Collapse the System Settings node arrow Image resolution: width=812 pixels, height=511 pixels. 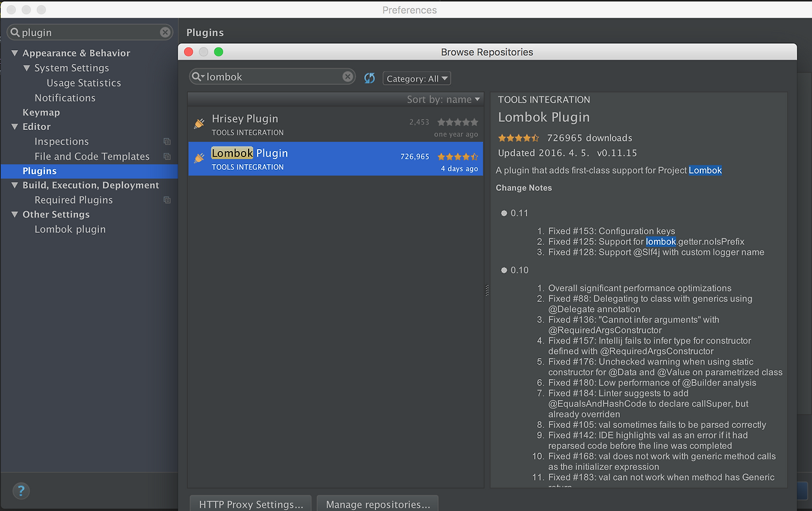(27, 68)
